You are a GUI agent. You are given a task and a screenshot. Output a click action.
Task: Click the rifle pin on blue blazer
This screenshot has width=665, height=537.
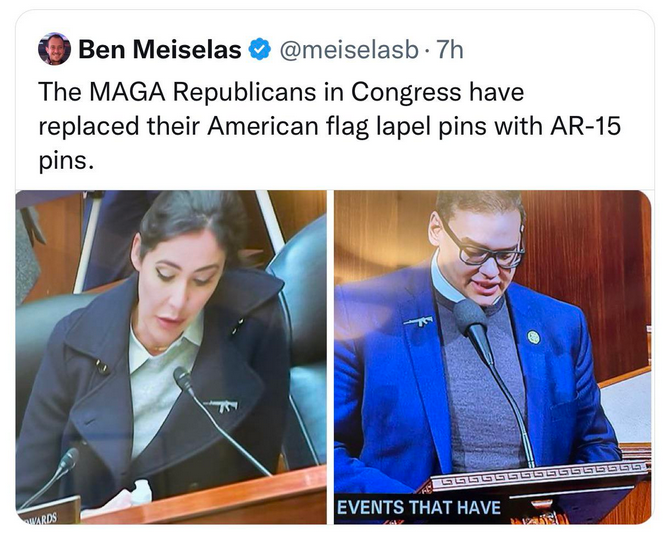click(419, 321)
